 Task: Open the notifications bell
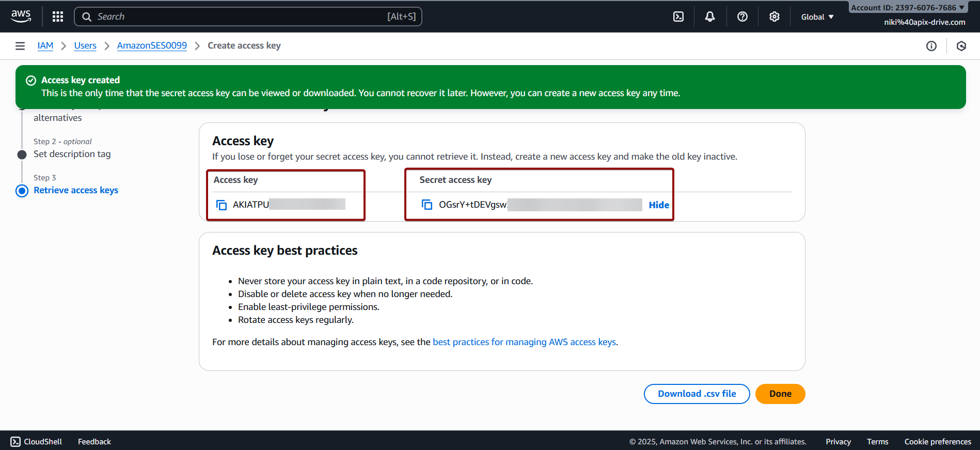point(710,17)
